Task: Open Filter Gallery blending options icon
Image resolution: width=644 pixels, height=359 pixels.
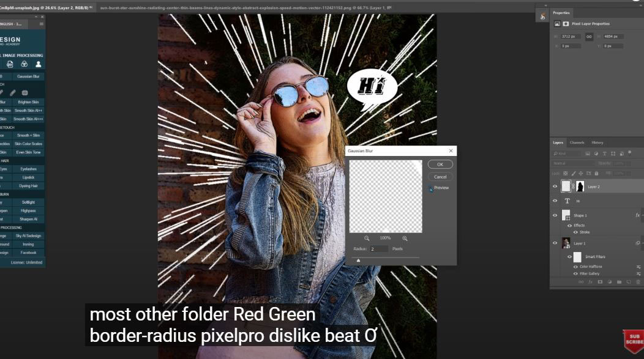Action: (638, 273)
